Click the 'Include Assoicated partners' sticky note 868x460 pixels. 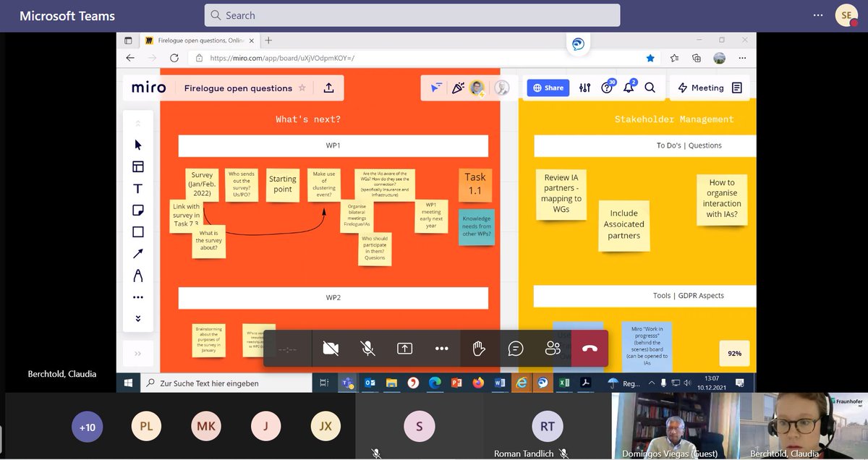[624, 225]
